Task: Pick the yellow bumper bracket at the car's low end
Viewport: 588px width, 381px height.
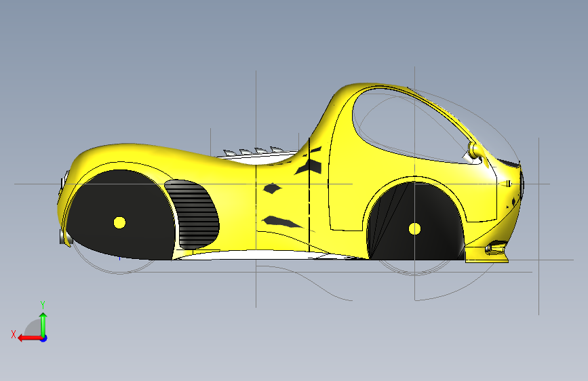Action: [487, 252]
